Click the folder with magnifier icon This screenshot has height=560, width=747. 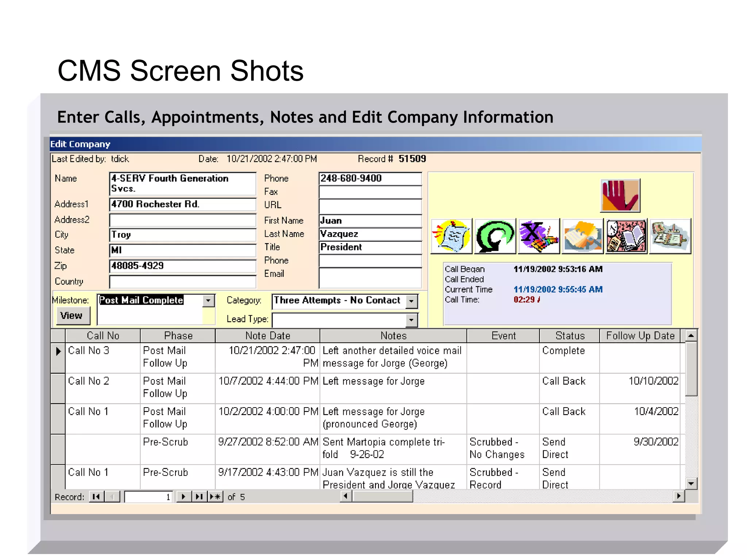(583, 236)
